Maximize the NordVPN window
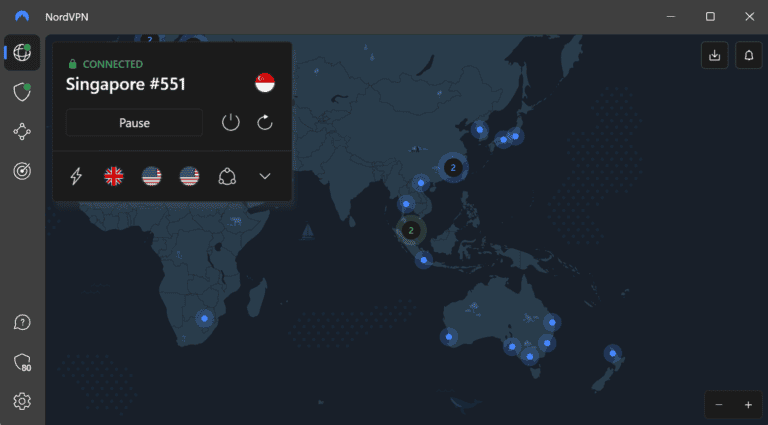 coord(710,17)
